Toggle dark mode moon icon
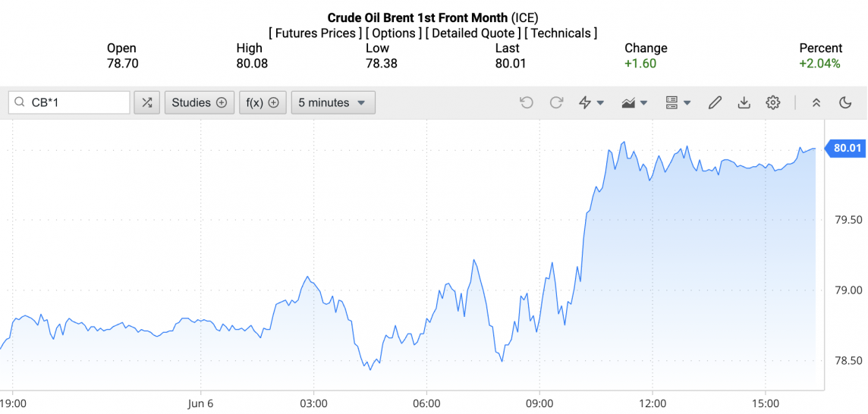The height and width of the screenshot is (414, 868). point(845,102)
